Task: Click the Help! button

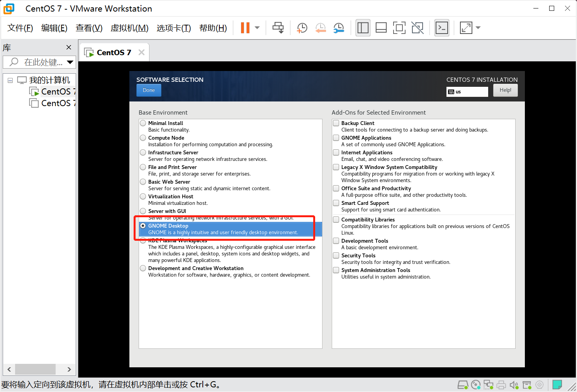Action: (505, 90)
